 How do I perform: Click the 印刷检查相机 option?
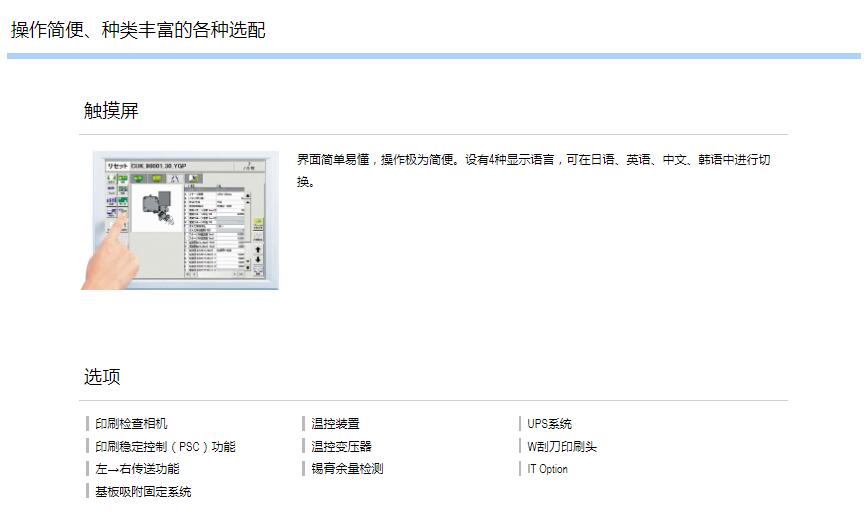point(131,424)
